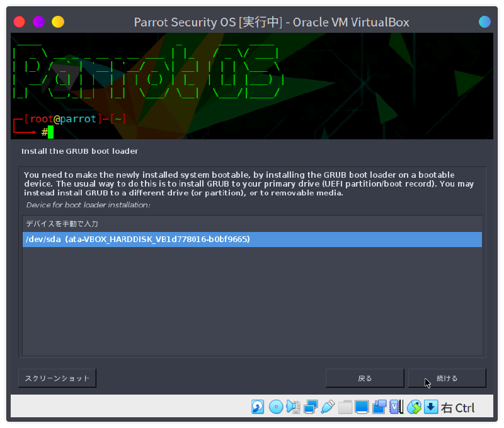Screen dimensions: 504x428
Task: Click the red circle window button
Action: click(19, 22)
